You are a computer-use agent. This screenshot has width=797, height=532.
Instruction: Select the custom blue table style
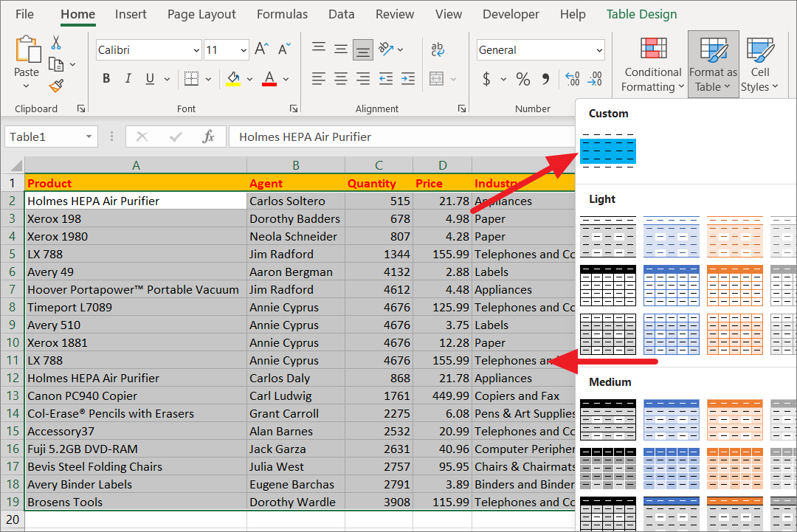[608, 151]
